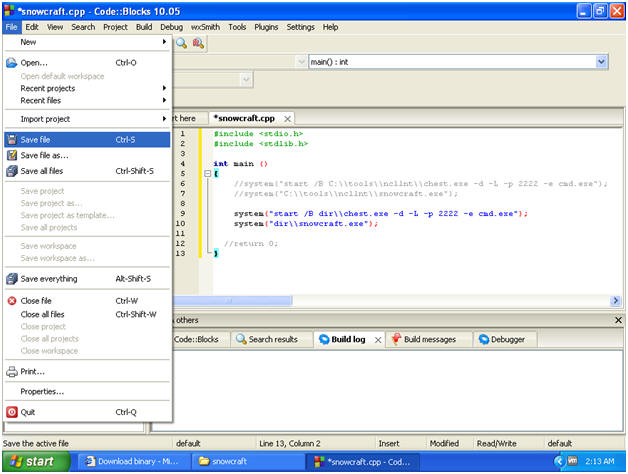Click the Replace toolbar icon

pos(198,43)
